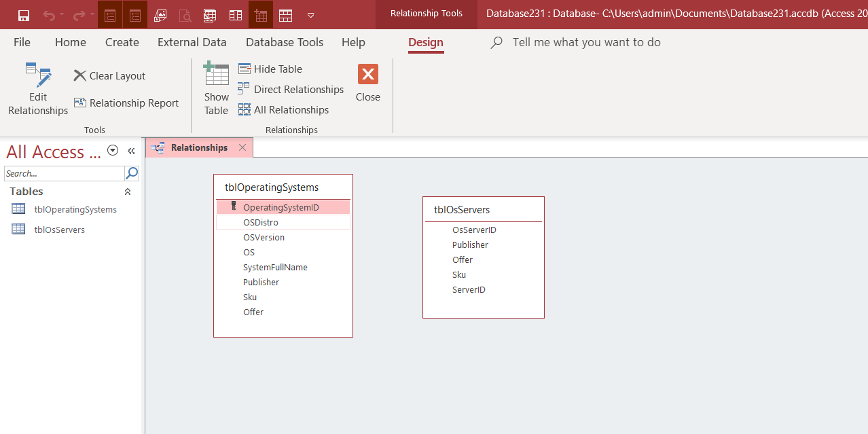Viewport: 868px width, 434px height.
Task: Click the highlighted list icon before the picture icon
Action: pos(135,15)
